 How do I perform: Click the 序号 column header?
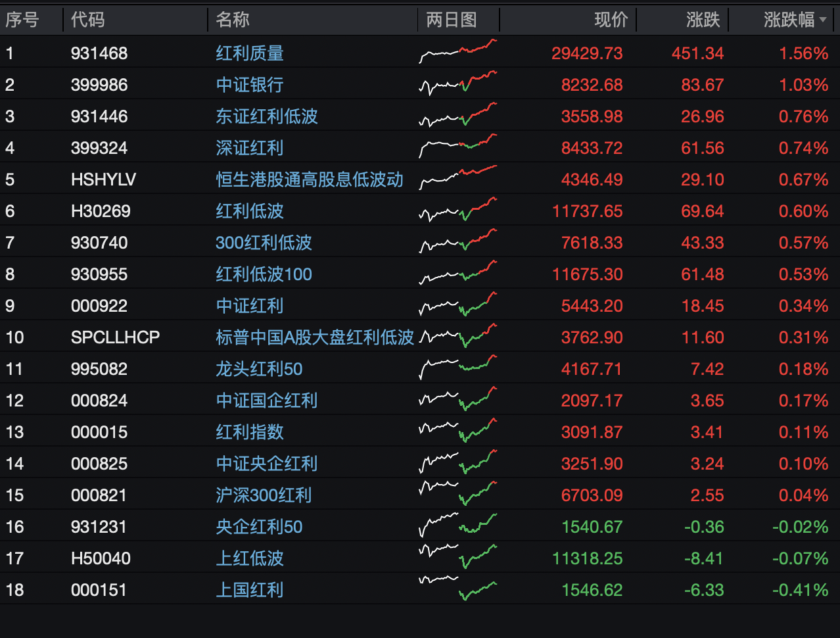pyautogui.click(x=22, y=20)
